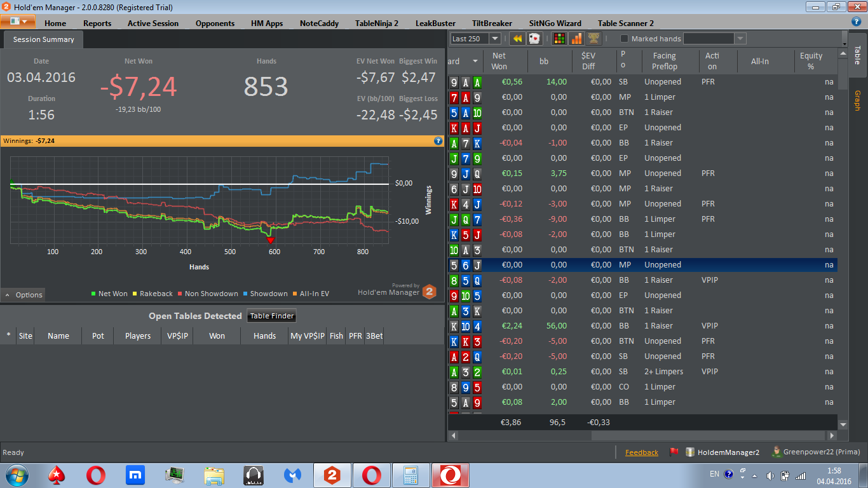
Task: Click the trophy icon
Action: pyautogui.click(x=593, y=39)
